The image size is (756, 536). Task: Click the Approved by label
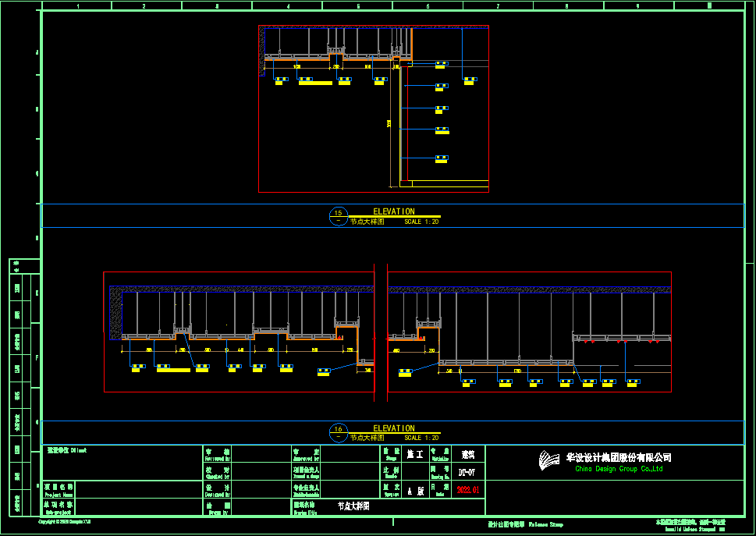click(307, 459)
